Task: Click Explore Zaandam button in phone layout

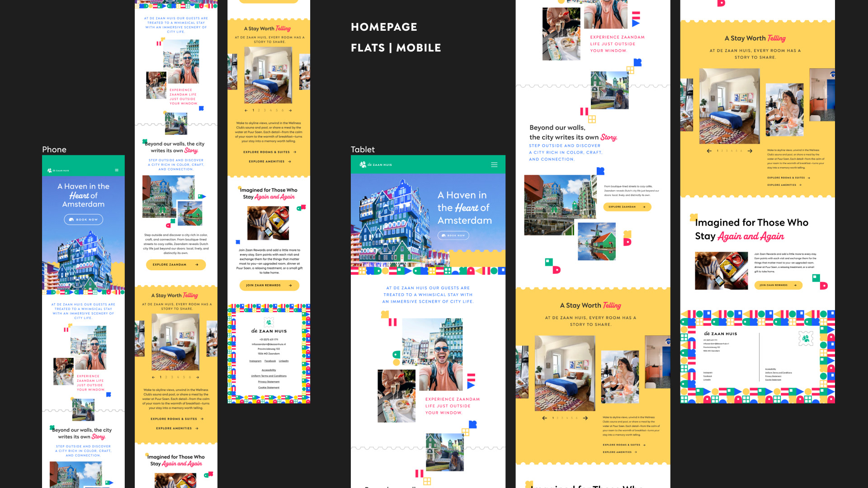Action: [175, 265]
